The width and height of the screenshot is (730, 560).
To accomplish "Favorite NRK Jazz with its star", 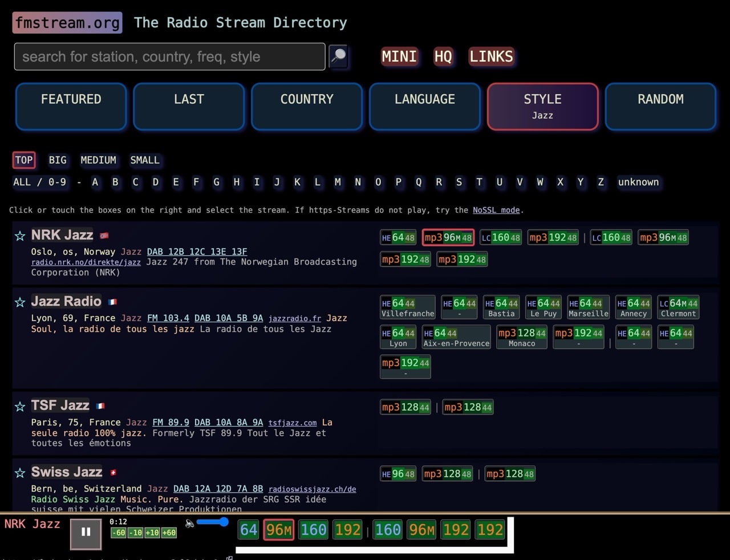I will click(x=20, y=236).
